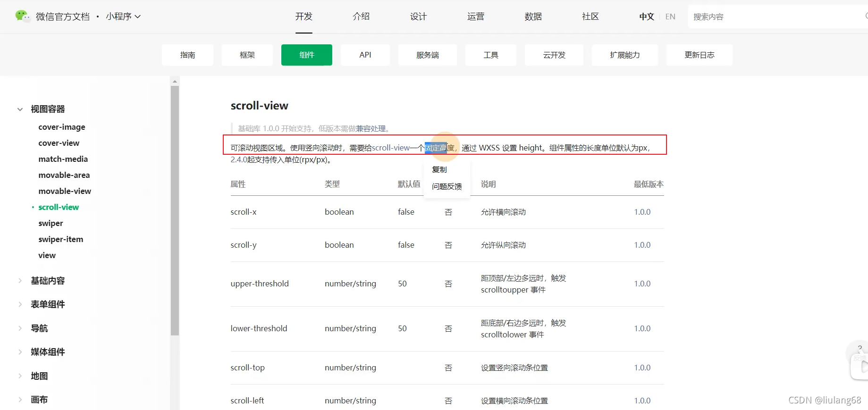Click the 说明 column header
Viewport: 868px width, 410px height.
[489, 184]
